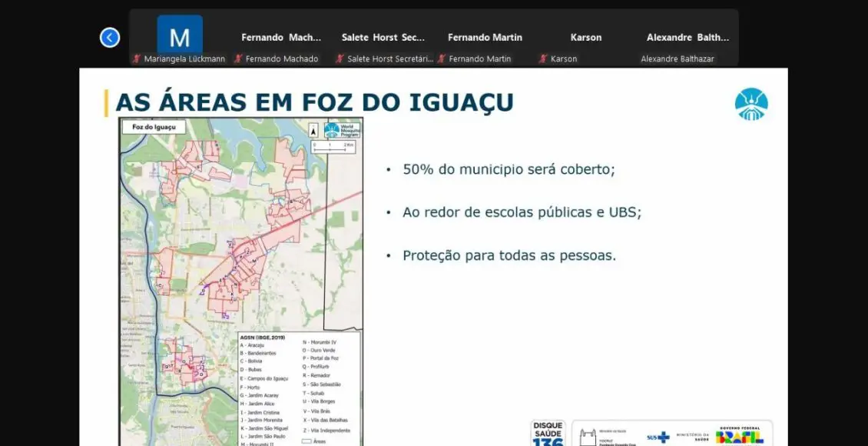The width and height of the screenshot is (868, 446).
Task: Select Mariangela Lückmann's avatar tile with letter M
Action: (x=180, y=37)
